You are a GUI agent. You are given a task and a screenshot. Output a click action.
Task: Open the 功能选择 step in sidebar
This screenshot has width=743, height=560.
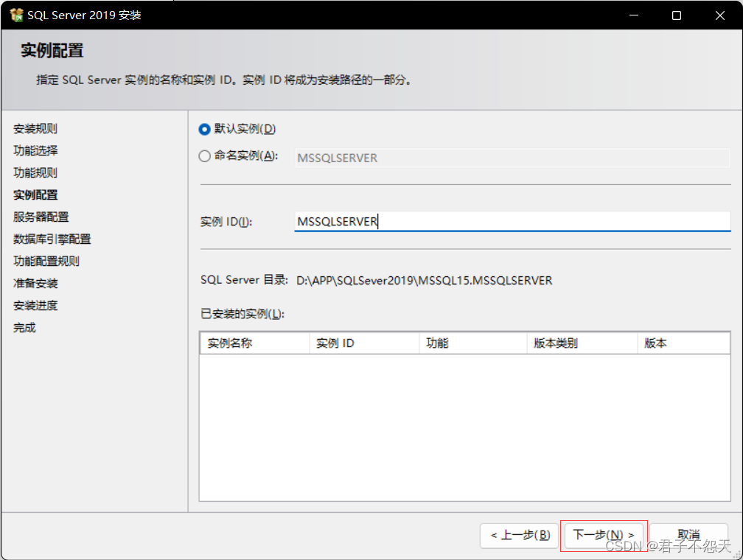35,150
